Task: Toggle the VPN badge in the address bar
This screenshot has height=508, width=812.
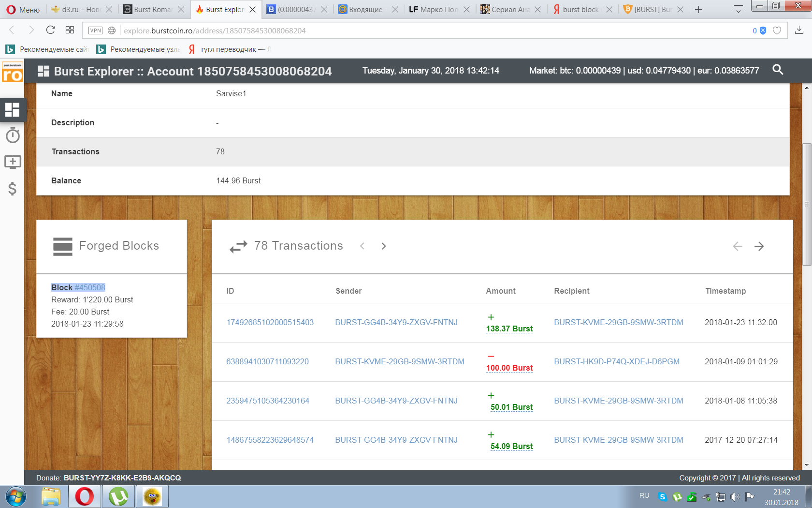Action: pyautogui.click(x=95, y=30)
